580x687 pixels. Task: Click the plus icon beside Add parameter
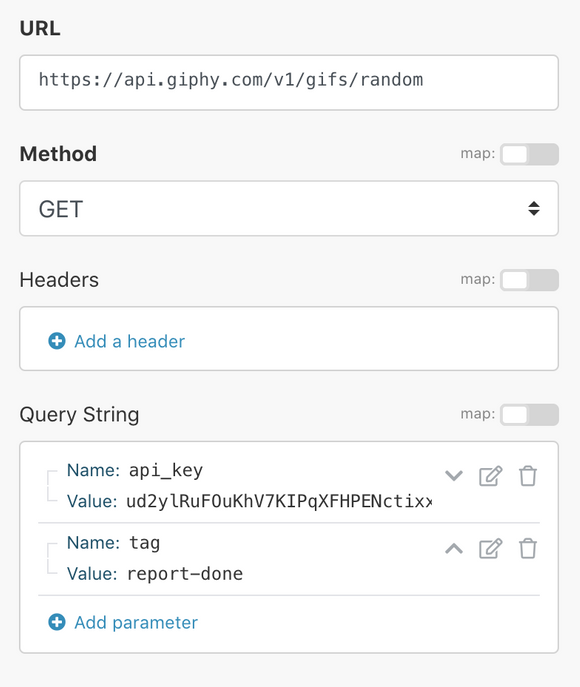click(x=57, y=622)
